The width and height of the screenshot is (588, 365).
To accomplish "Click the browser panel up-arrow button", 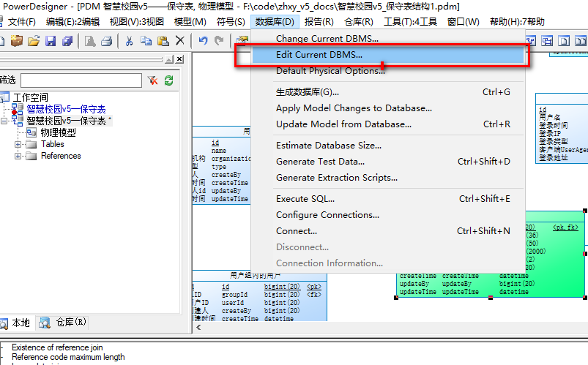I will pyautogui.click(x=169, y=59).
